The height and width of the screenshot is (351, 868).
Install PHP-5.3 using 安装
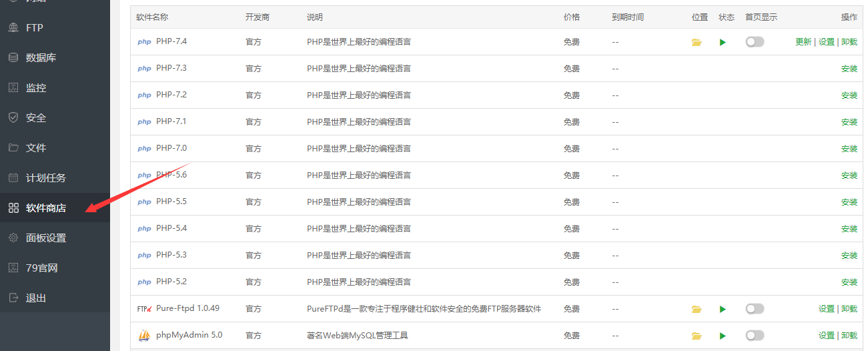(849, 256)
